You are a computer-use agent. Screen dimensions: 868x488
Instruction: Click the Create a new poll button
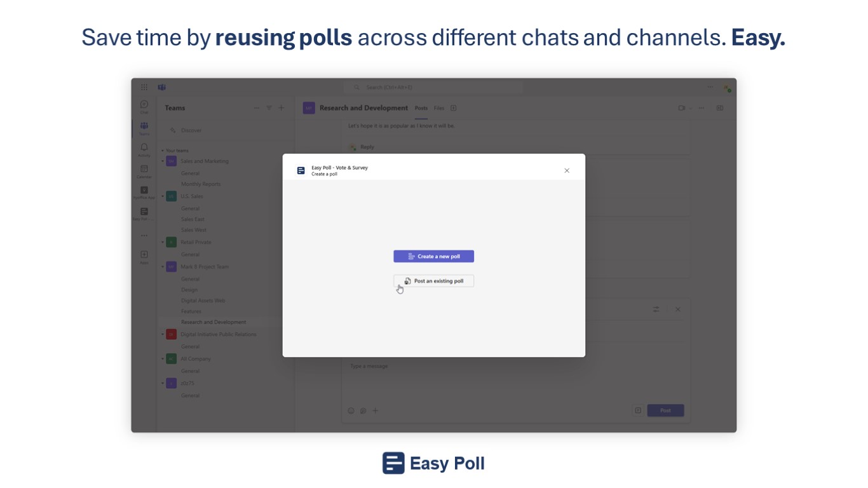[433, 256]
